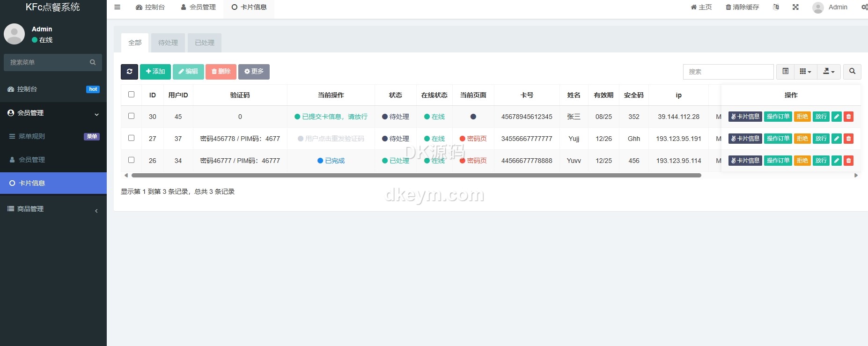Tick the checkbox for row ID 26
Viewport: 868px width, 346px height.
tap(131, 160)
